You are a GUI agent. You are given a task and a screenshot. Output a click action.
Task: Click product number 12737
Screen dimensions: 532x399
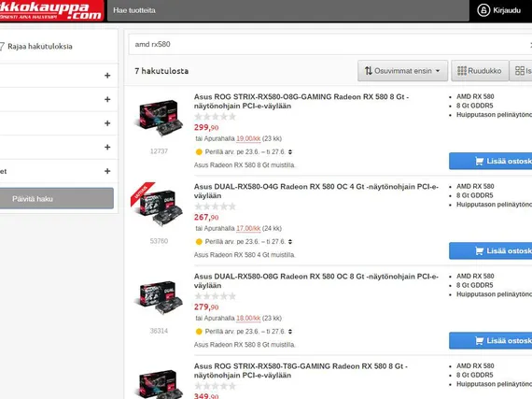click(159, 151)
